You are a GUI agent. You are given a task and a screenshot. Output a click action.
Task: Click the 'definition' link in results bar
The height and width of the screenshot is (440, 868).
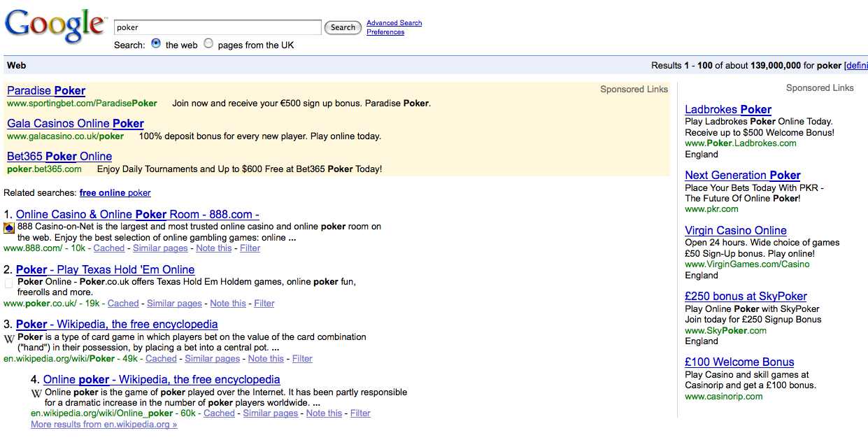pos(857,66)
